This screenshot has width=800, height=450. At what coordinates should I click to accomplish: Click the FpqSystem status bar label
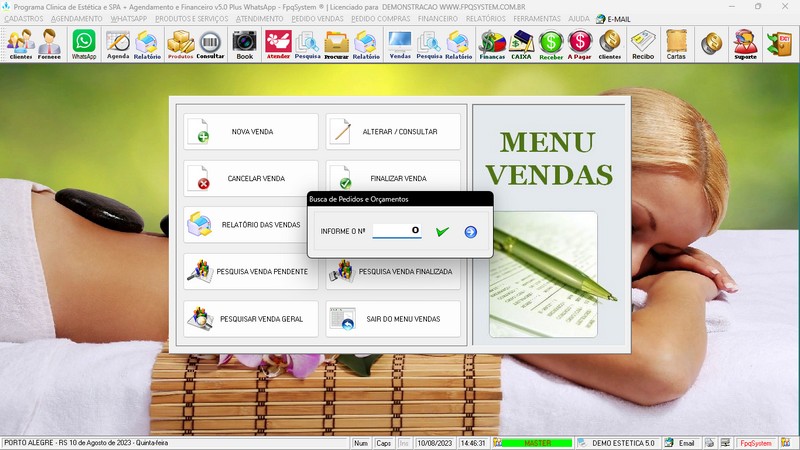click(x=756, y=443)
